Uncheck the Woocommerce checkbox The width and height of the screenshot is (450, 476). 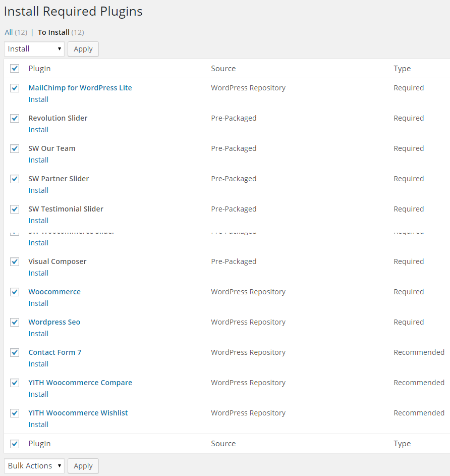[x=15, y=292]
